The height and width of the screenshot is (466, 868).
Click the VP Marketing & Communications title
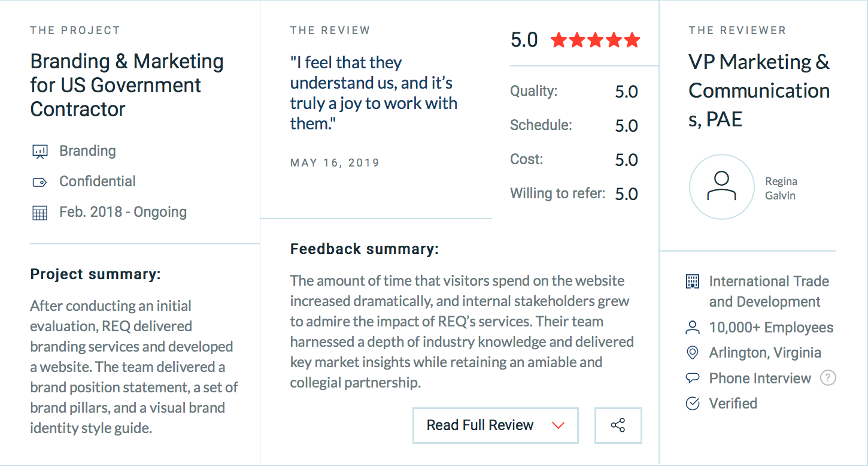(x=759, y=90)
